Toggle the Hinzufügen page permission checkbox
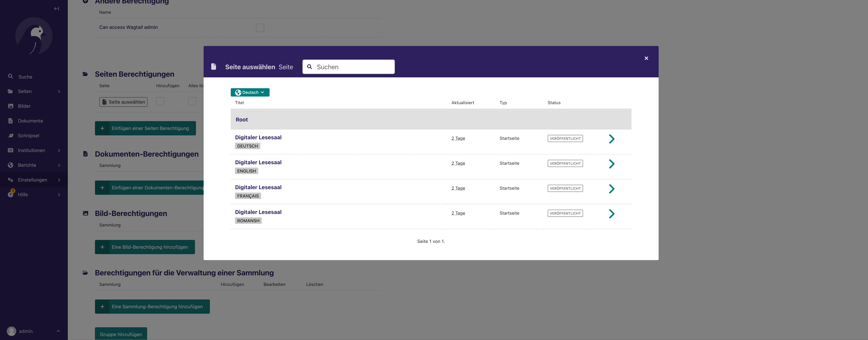This screenshot has height=340, width=868. tap(160, 101)
